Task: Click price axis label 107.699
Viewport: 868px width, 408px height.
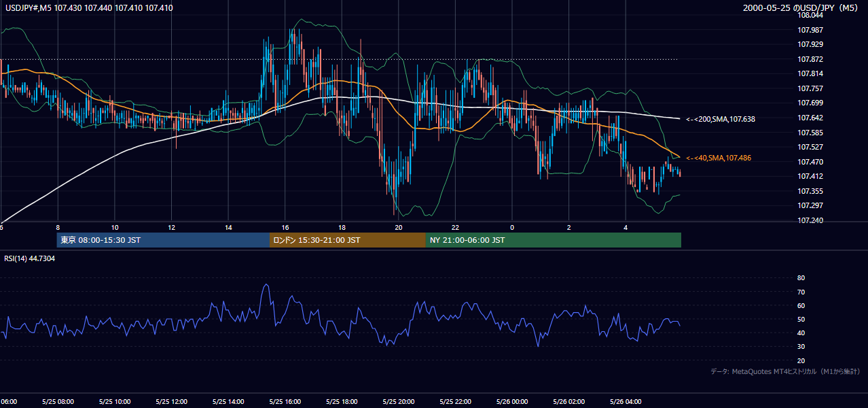Action: click(x=810, y=103)
